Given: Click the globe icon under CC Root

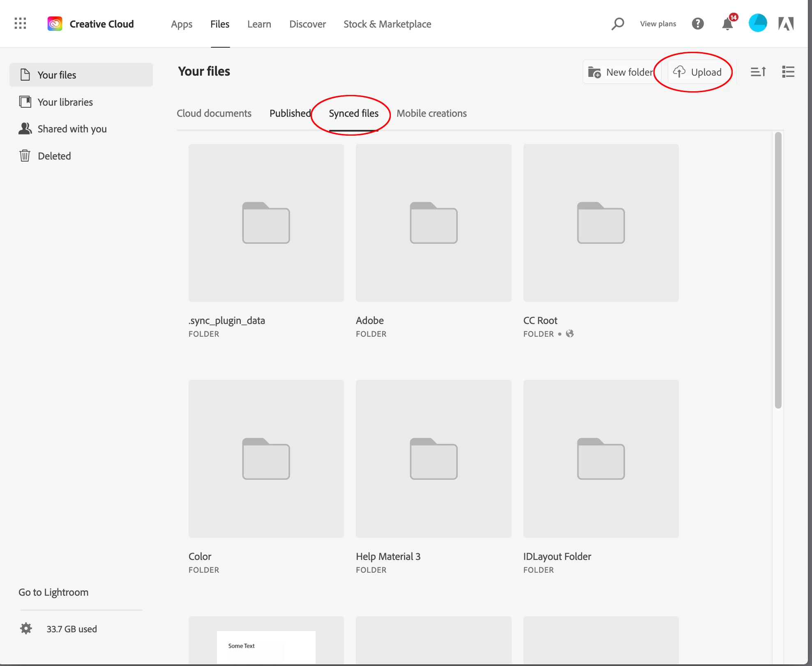Looking at the screenshot, I should (570, 334).
